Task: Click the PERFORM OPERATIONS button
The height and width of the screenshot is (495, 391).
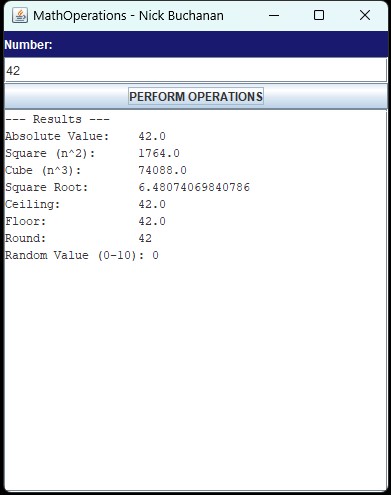Action: [196, 96]
